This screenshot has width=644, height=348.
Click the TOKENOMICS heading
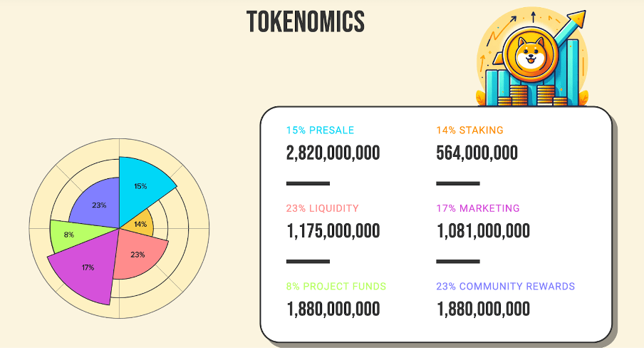[x=306, y=21]
